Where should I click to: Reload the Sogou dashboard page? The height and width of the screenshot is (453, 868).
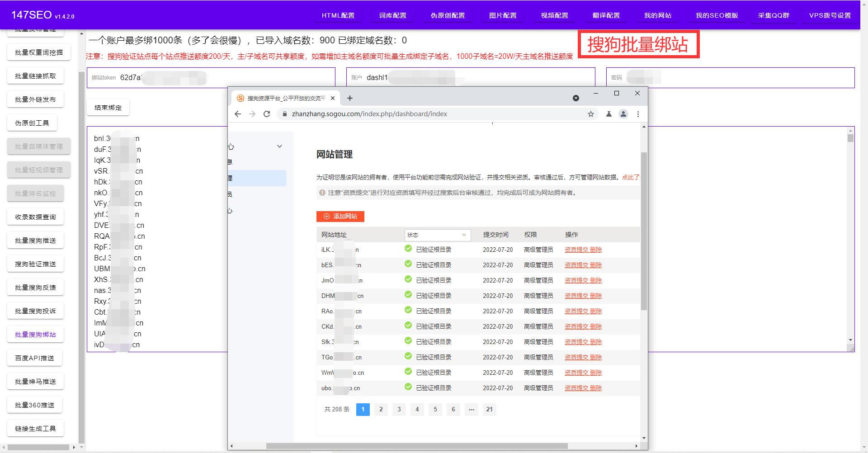point(267,114)
